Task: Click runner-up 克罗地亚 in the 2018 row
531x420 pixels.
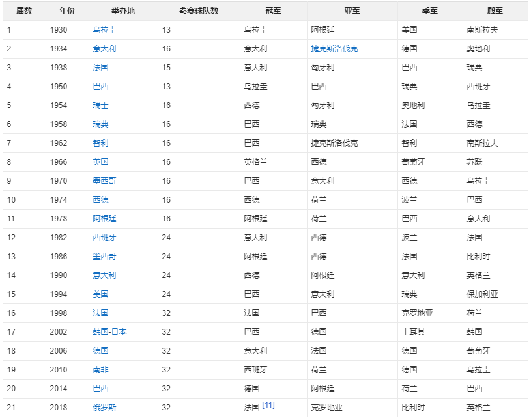Action: coord(327,408)
